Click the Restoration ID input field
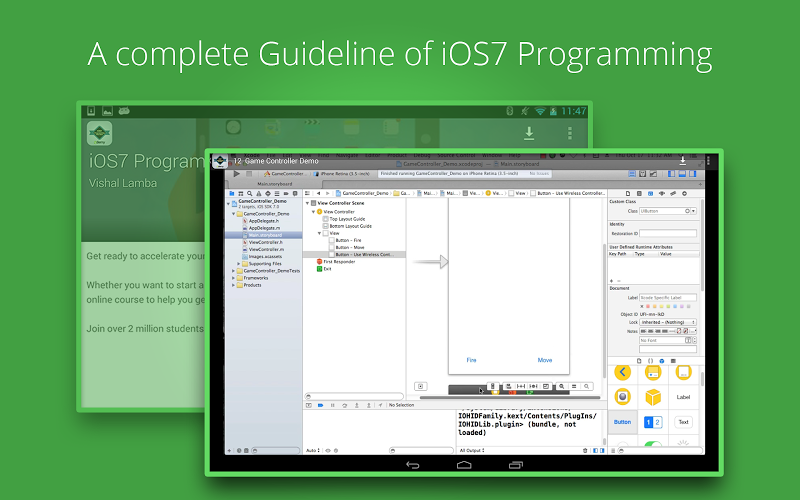The width and height of the screenshot is (800, 500). [x=668, y=233]
